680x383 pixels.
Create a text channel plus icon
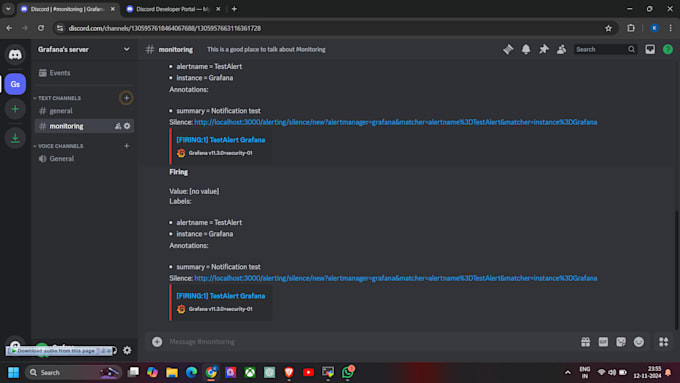click(x=126, y=98)
